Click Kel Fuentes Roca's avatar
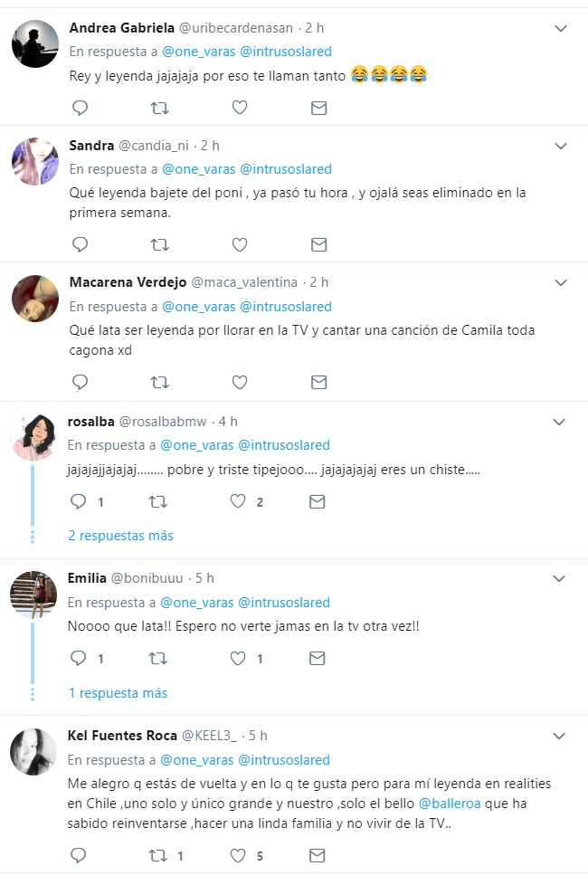Image resolution: width=588 pixels, height=885 pixels. [35, 752]
